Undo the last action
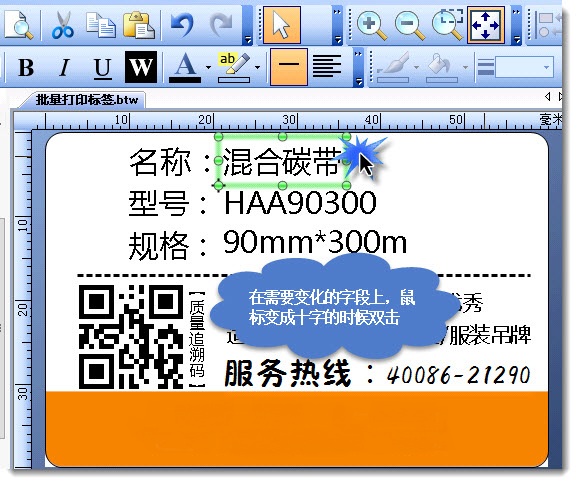The image size is (577, 484). pos(182,25)
